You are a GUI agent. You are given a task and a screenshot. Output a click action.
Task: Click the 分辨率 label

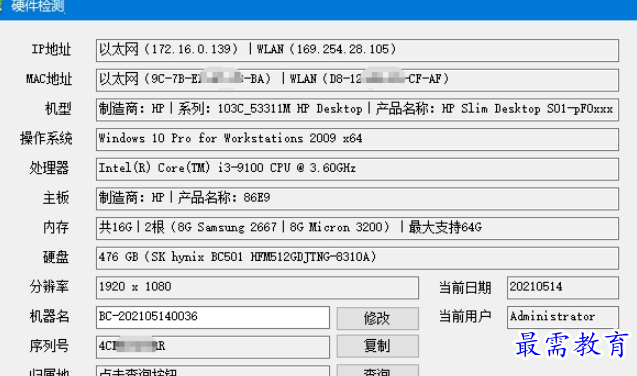point(49,287)
